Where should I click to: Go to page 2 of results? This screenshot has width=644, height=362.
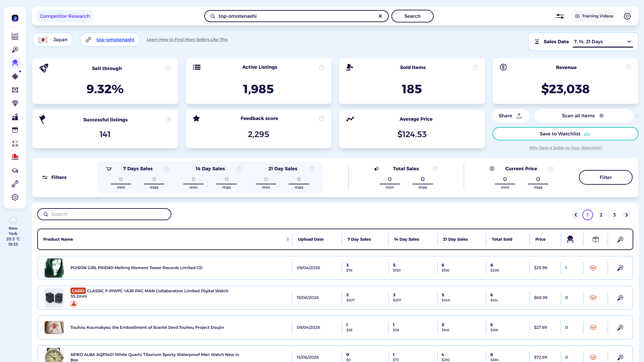tap(601, 215)
